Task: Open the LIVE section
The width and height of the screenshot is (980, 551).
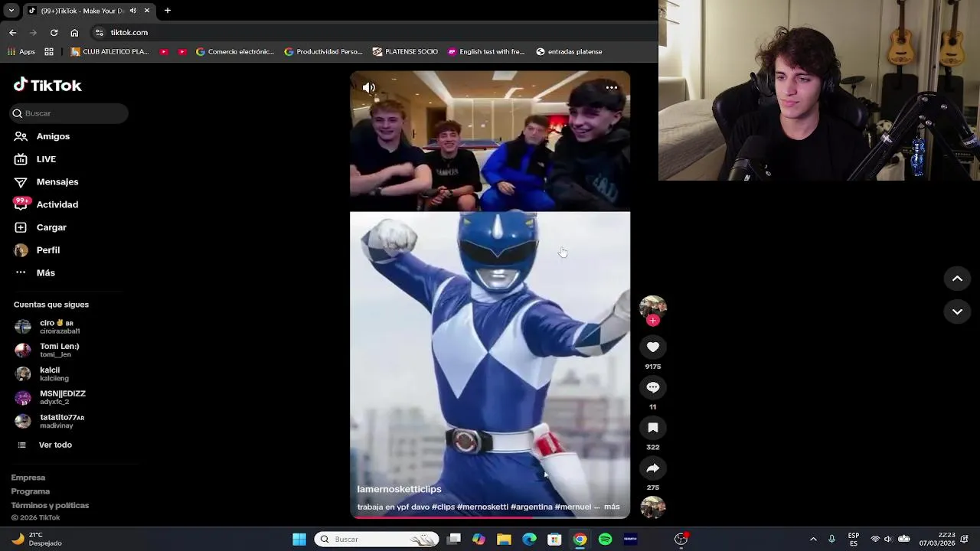Action: [x=35, y=159]
